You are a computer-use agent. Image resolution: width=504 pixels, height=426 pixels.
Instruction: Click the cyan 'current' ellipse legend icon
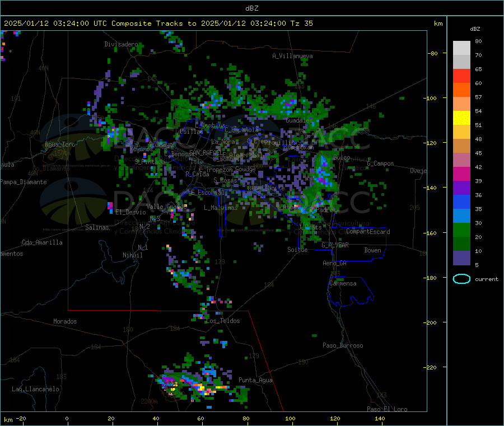[461, 279]
